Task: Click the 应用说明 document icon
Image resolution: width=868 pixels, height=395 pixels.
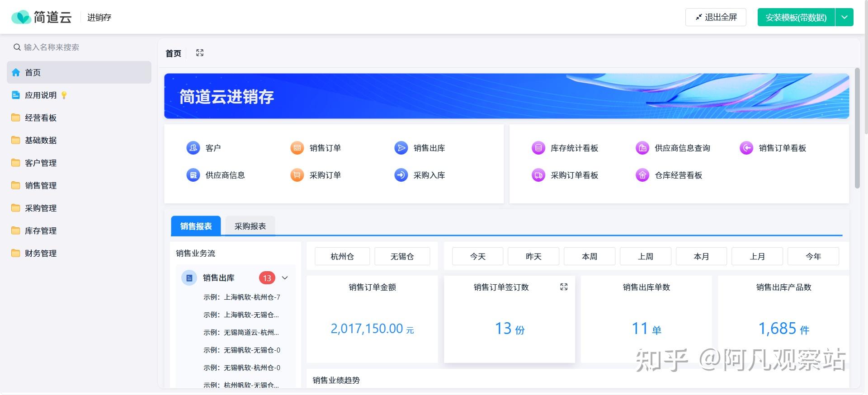Action: pos(16,95)
